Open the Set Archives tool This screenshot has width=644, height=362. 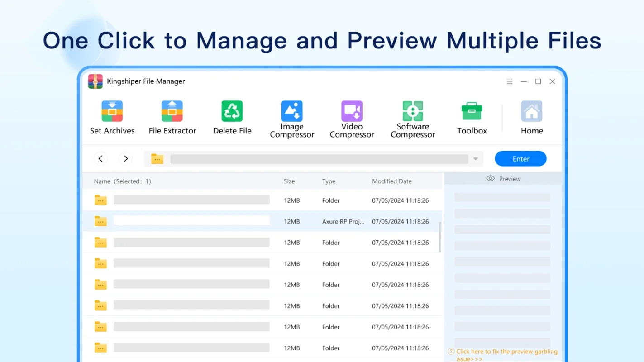point(112,118)
